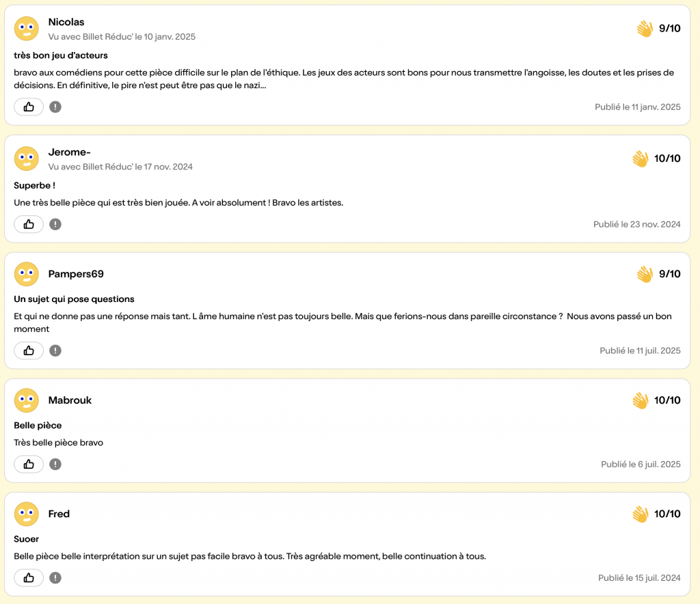
Task: Report Nicolas's review using exclamation icon
Action: 55,107
